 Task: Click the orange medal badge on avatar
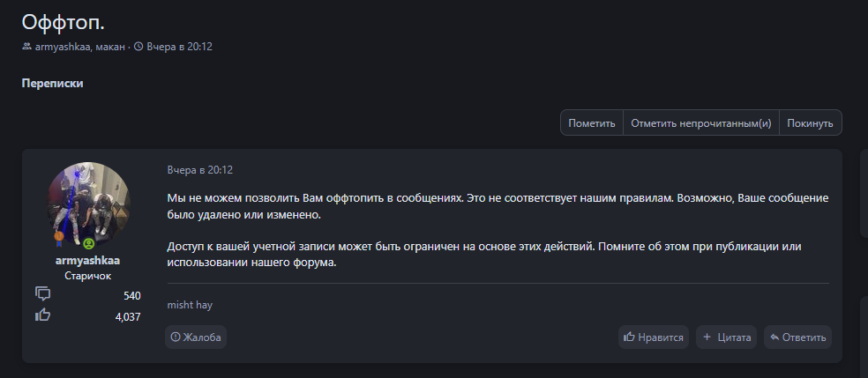click(59, 237)
